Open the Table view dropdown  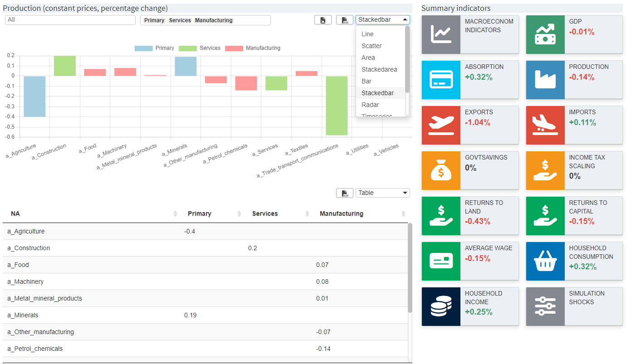pyautogui.click(x=382, y=193)
